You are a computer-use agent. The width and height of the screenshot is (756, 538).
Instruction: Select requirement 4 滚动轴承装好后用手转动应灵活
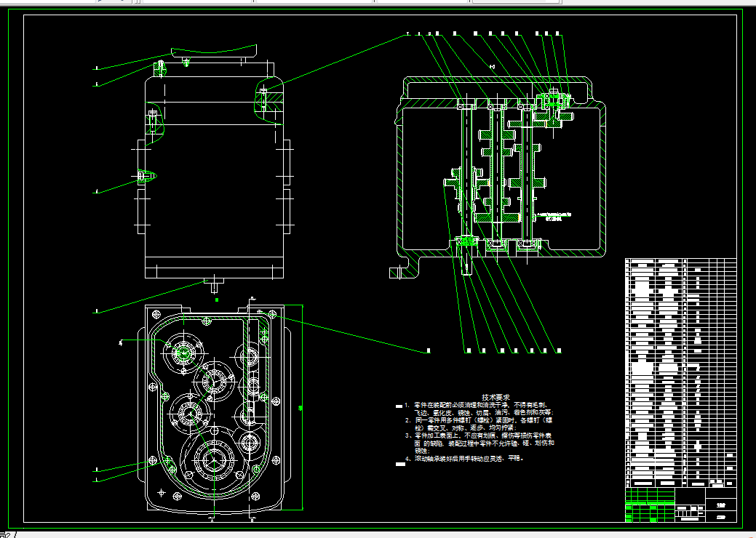[464, 459]
